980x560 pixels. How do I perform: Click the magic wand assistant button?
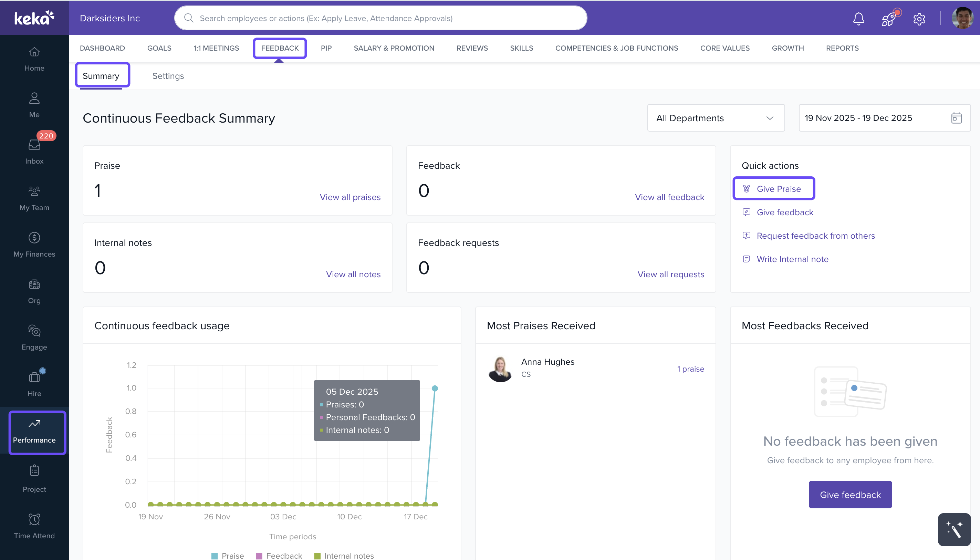coord(954,529)
